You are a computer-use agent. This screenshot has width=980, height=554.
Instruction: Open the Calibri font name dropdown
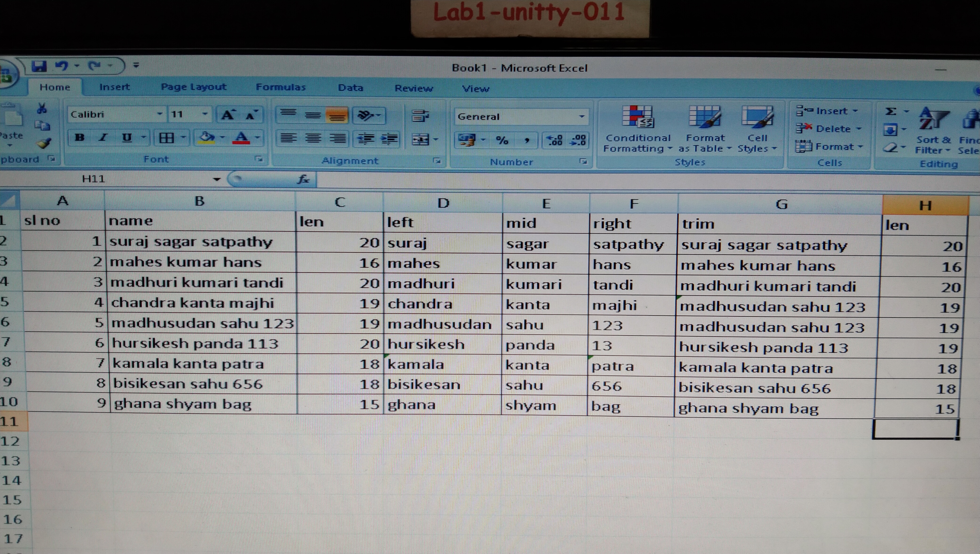(x=159, y=114)
